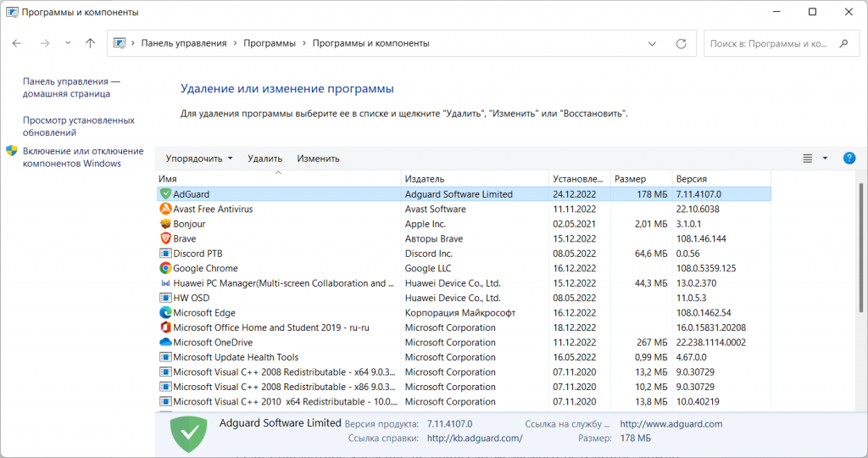Expand the chevron after Панель управления

coord(236,43)
